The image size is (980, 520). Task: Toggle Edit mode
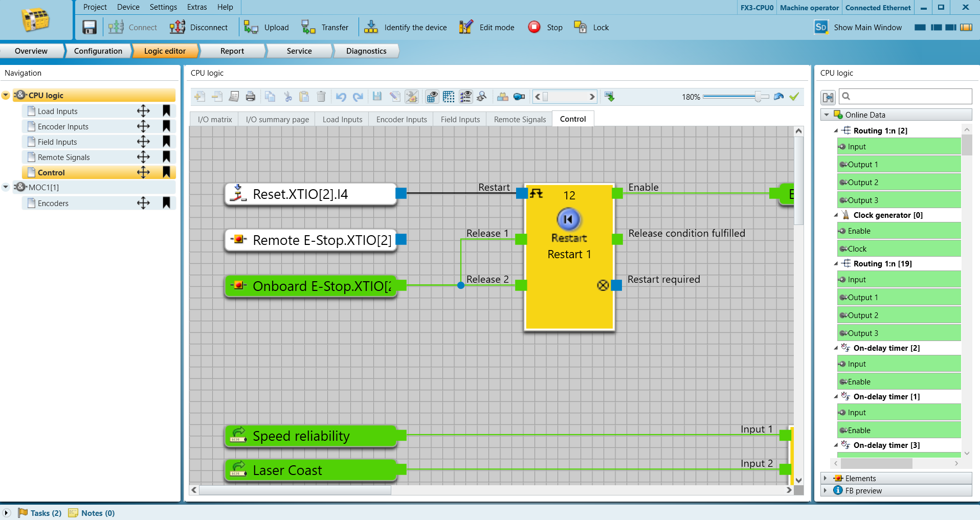click(486, 27)
